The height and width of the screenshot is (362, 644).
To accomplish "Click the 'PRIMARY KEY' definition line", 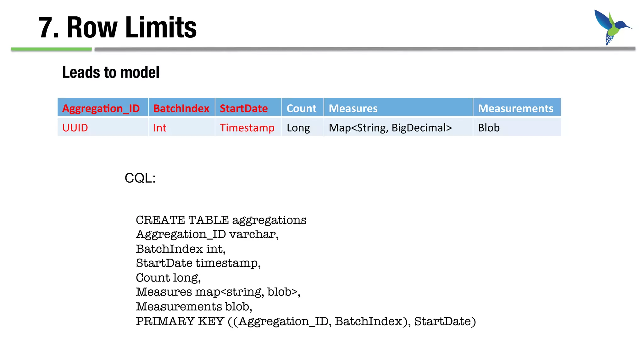I will (306, 321).
